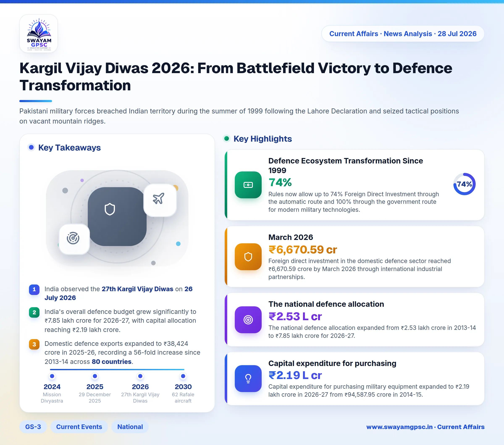Screen dimensions: 504x445
Task: Click the ₹2.19 L cr figure
Action: point(295,375)
